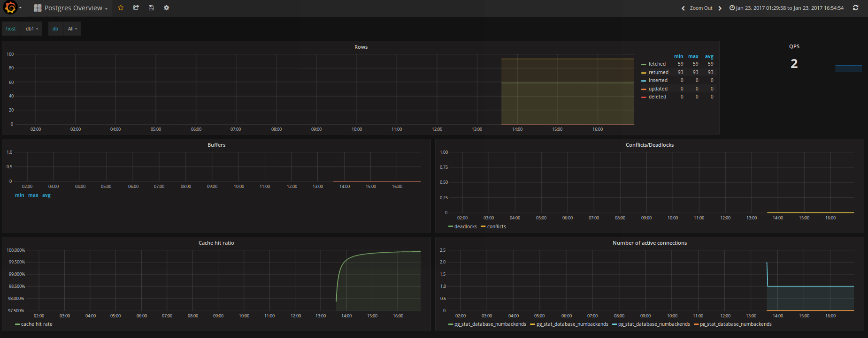Toggle the deadlocks series in legend
The height and width of the screenshot is (338, 868).
pos(466,226)
